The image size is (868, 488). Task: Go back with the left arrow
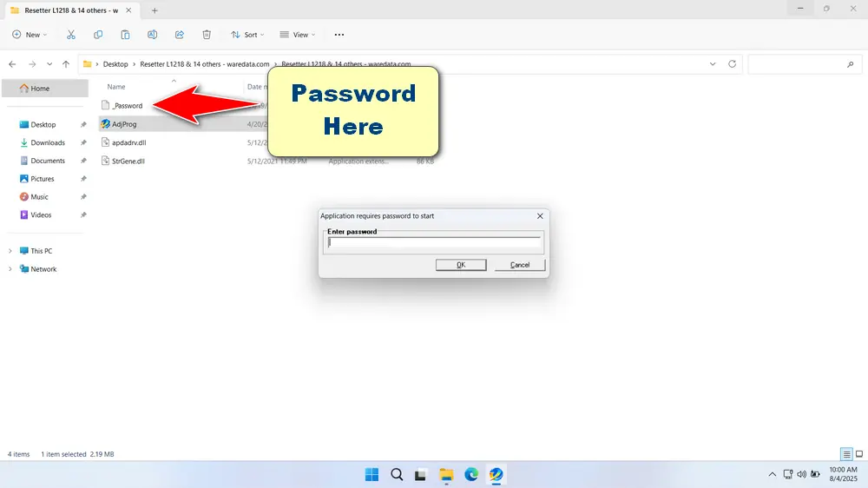coord(12,64)
